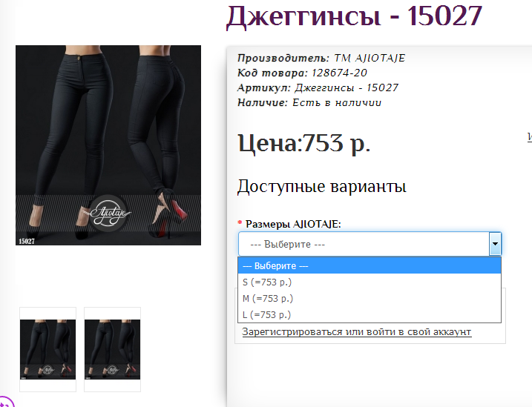Click the 'Джеггинсы - 15027' product title

click(354, 16)
